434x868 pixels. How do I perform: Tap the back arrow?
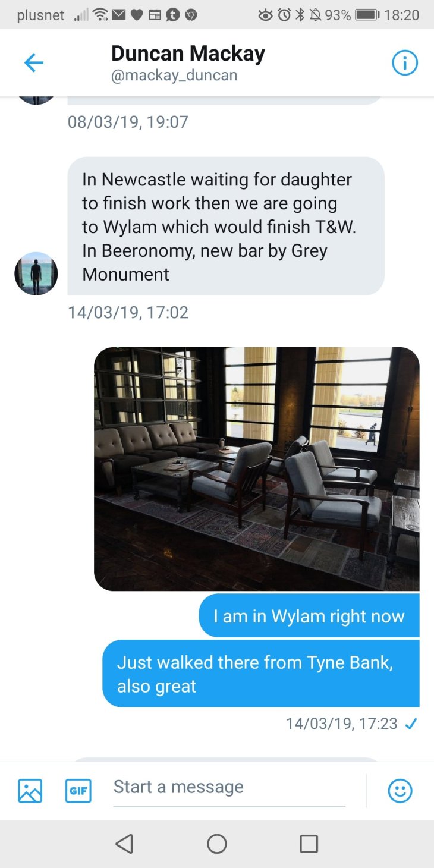coord(34,63)
